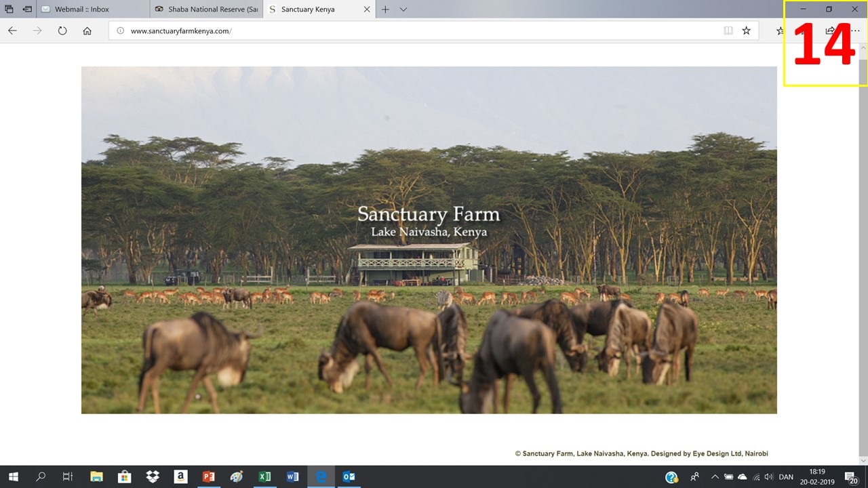Viewport: 868px width, 488px height.
Task: Go forward to the next page
Action: [x=37, y=30]
